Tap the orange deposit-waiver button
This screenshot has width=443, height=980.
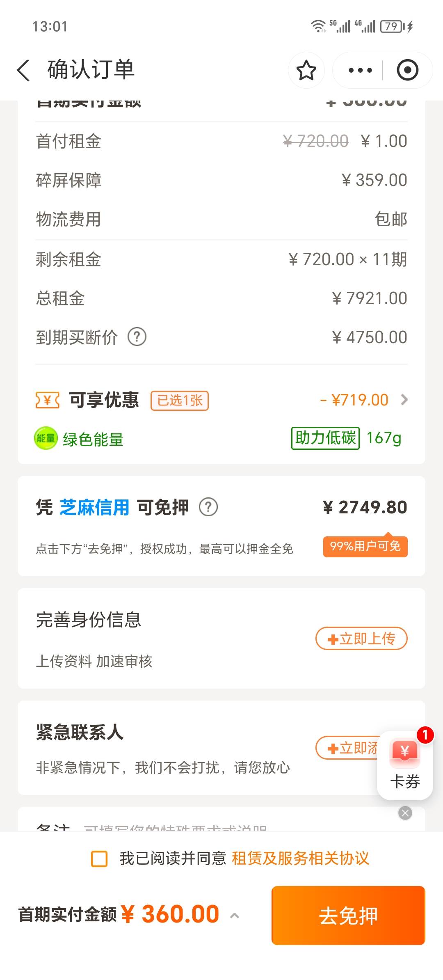348,916
